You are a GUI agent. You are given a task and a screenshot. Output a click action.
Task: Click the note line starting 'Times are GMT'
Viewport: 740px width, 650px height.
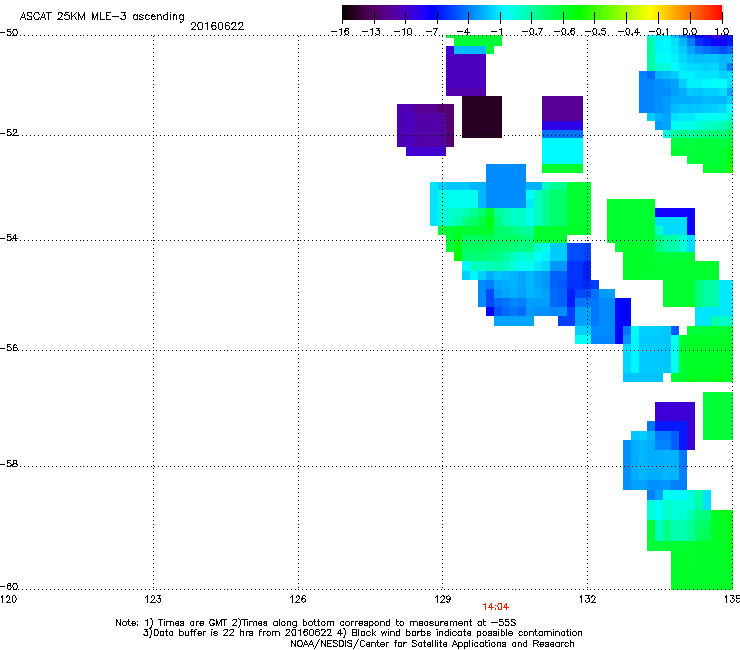coord(316,623)
